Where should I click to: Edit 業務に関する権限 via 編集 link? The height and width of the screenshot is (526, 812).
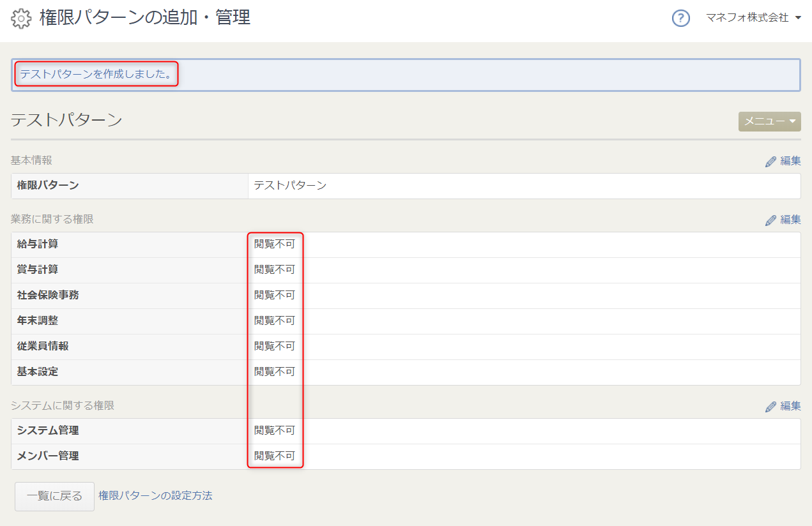tap(791, 220)
